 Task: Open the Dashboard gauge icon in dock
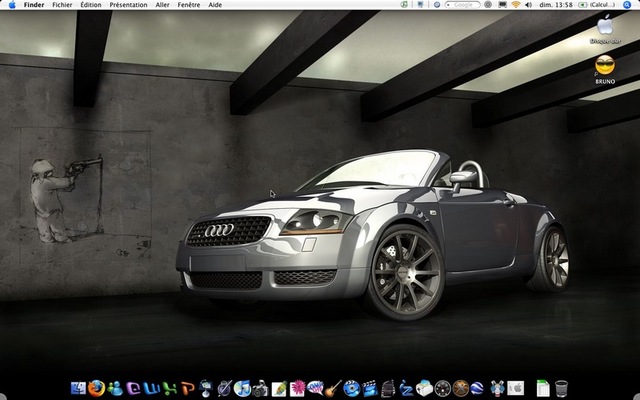(442, 388)
